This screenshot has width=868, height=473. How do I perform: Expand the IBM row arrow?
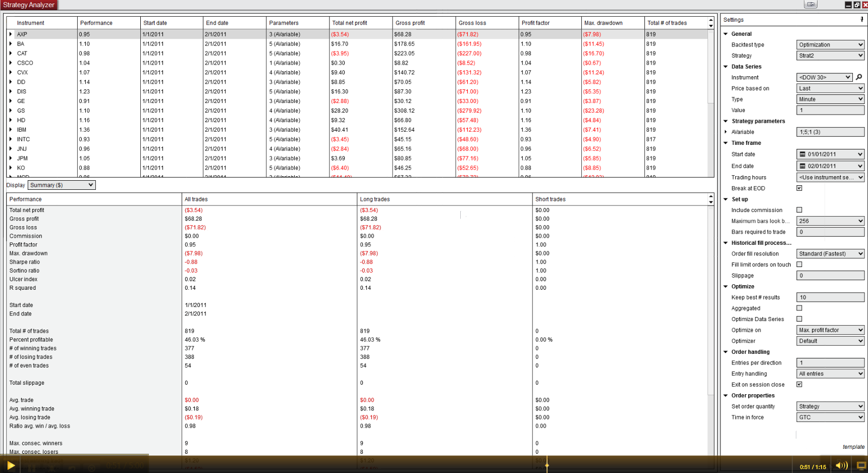[11, 130]
